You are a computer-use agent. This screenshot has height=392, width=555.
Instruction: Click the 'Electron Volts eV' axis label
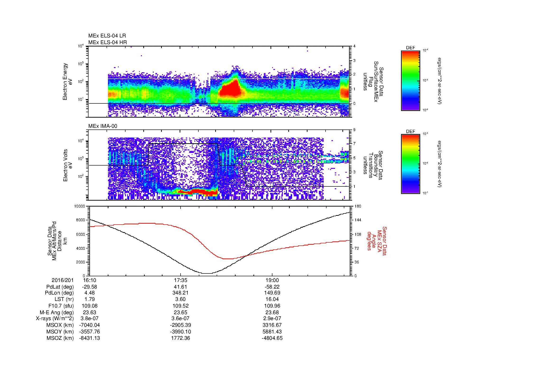(x=67, y=166)
